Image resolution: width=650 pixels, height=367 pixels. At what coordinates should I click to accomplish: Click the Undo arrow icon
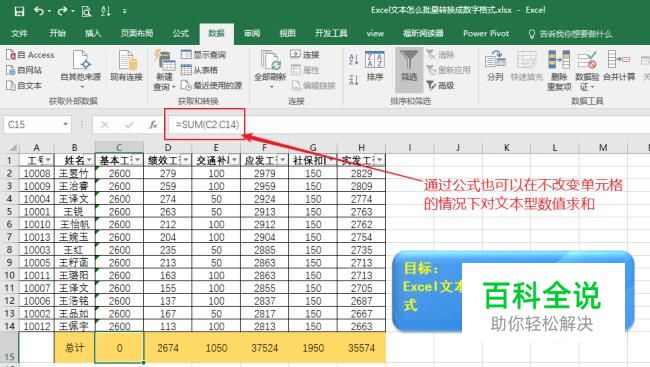click(39, 11)
